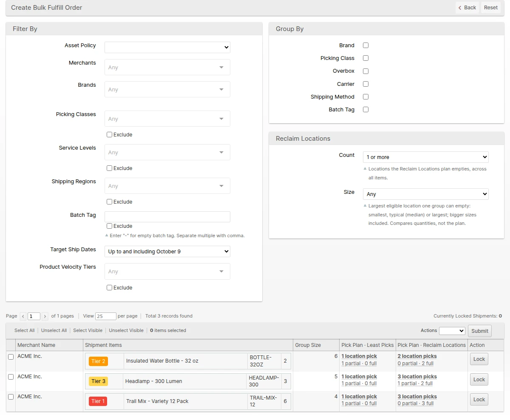This screenshot has height=420, width=510.
Task: Click the Tier 1 badge
Action: (x=98, y=401)
